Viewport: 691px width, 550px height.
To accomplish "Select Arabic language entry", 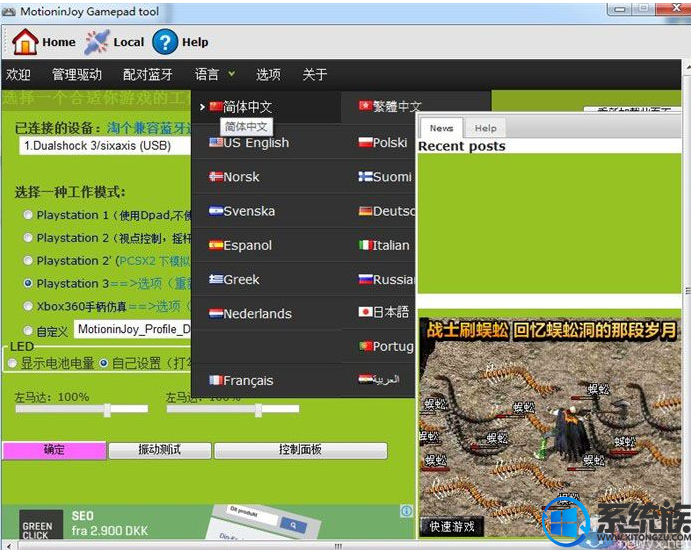I will pyautogui.click(x=379, y=379).
